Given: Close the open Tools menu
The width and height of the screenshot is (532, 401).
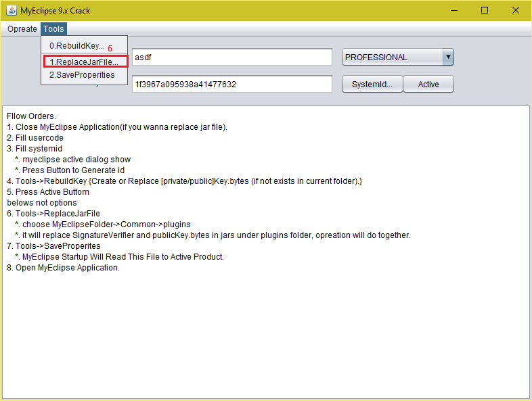Looking at the screenshot, I should click(x=53, y=29).
